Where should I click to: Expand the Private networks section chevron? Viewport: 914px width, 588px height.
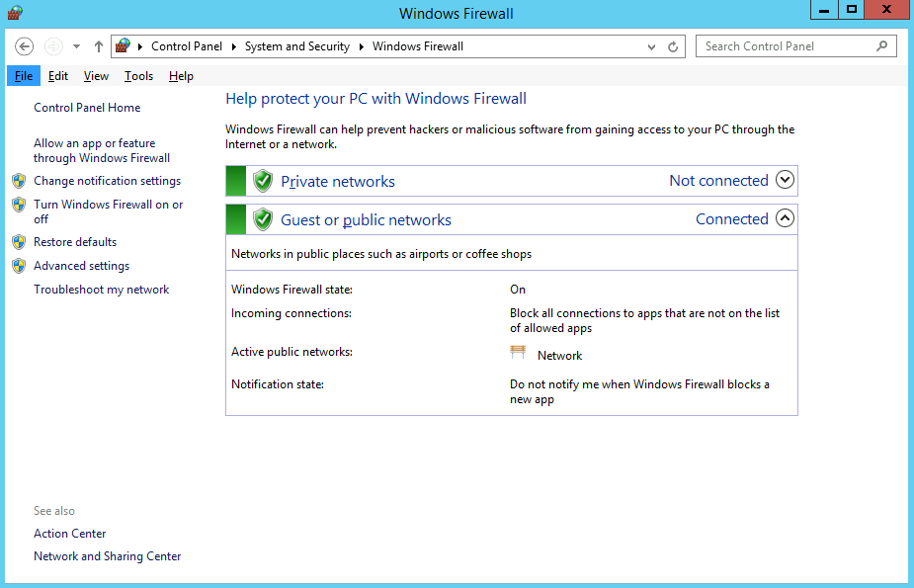tap(786, 180)
